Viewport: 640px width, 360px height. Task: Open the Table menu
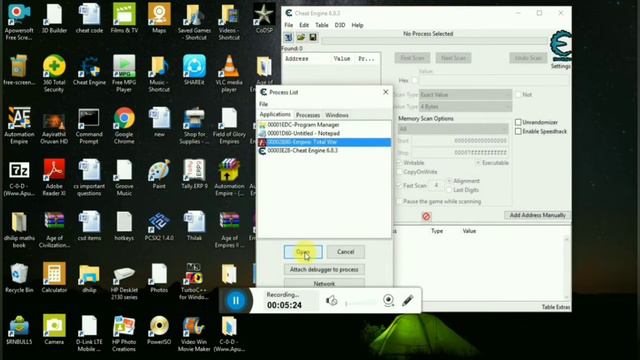point(322,25)
